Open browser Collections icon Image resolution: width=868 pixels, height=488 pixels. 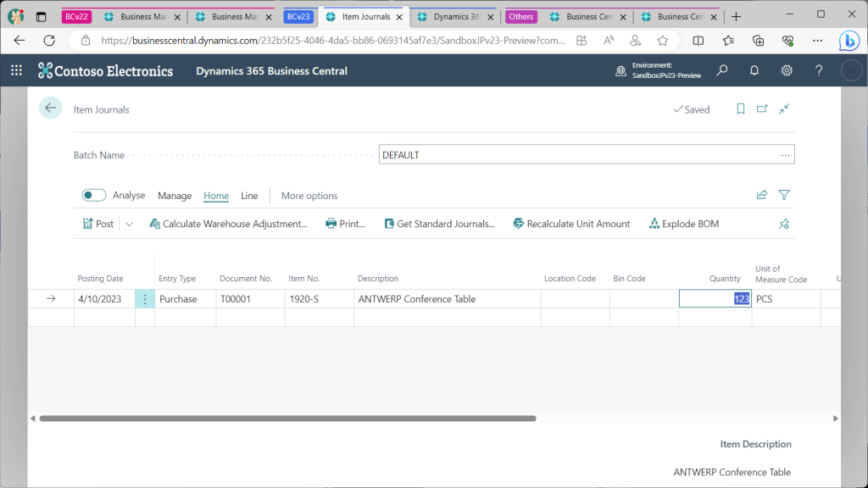(758, 41)
